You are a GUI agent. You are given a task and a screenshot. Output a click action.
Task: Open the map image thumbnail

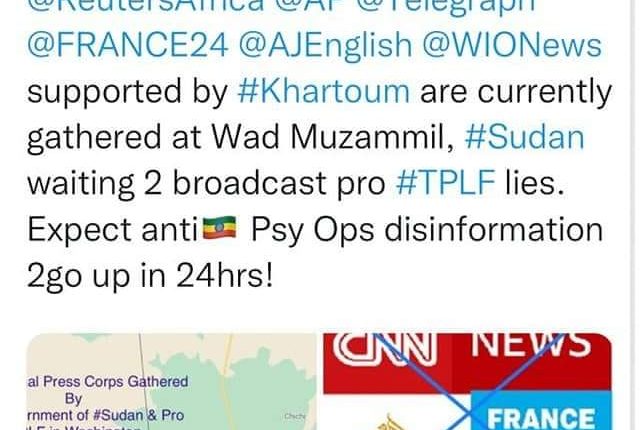click(171, 382)
